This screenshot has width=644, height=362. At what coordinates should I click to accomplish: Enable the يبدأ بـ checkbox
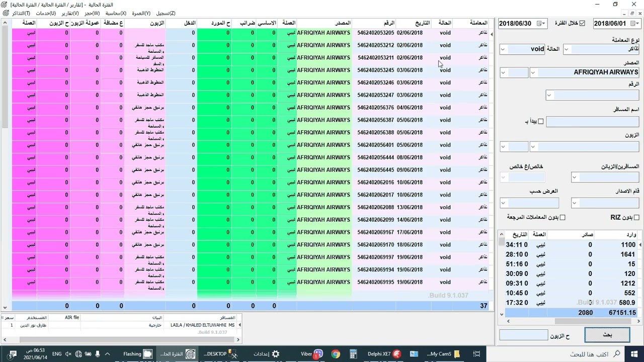tap(541, 121)
